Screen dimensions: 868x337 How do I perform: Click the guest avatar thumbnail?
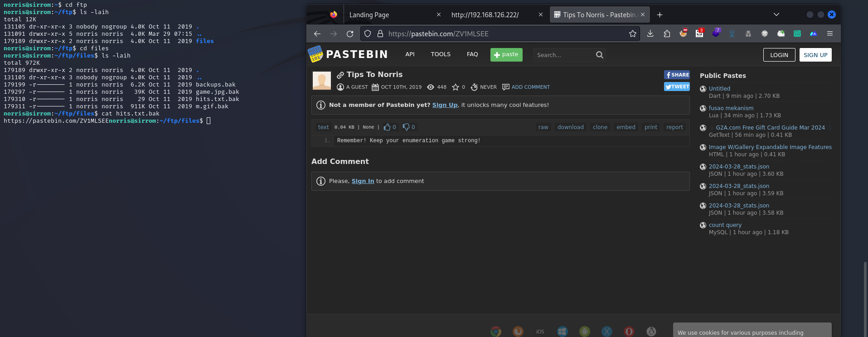click(322, 81)
